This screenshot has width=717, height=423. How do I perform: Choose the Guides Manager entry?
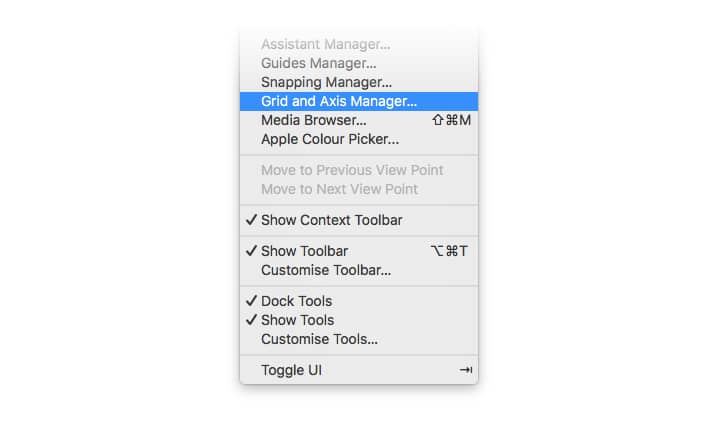tap(359, 63)
